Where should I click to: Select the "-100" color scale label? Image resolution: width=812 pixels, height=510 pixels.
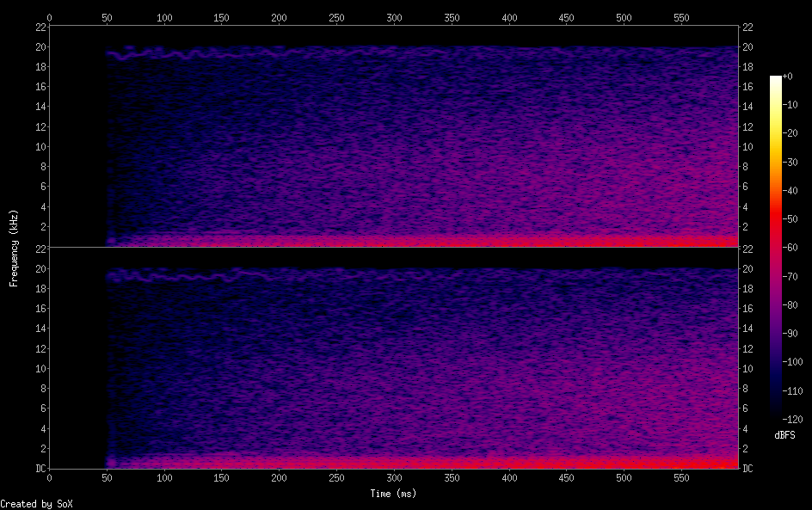793,362
